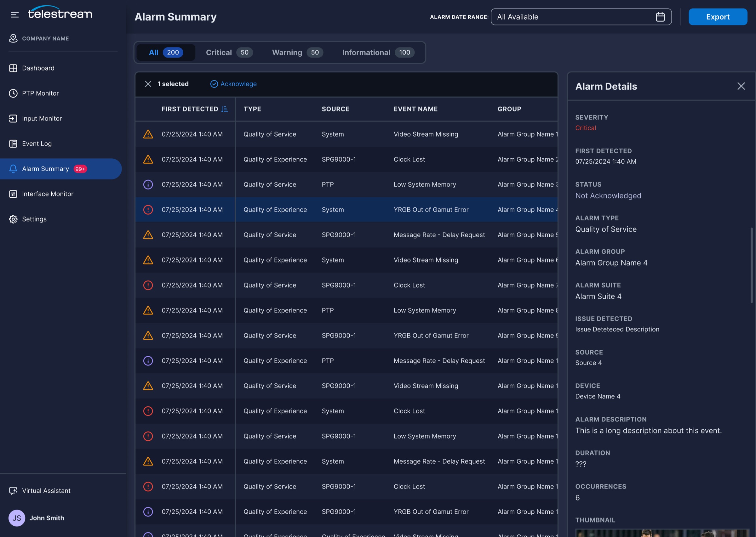Select Alarm Summary in sidebar

click(61, 169)
